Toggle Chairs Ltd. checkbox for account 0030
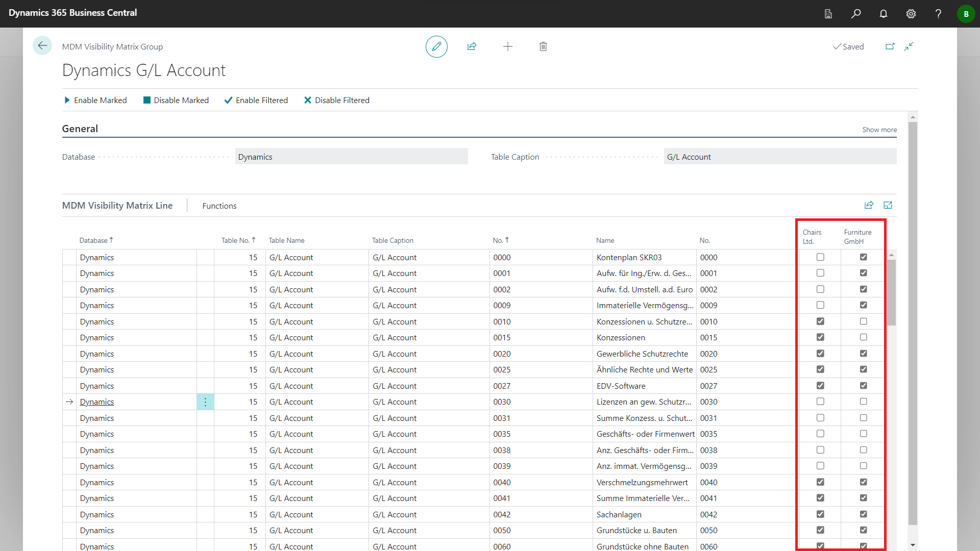 pyautogui.click(x=820, y=402)
